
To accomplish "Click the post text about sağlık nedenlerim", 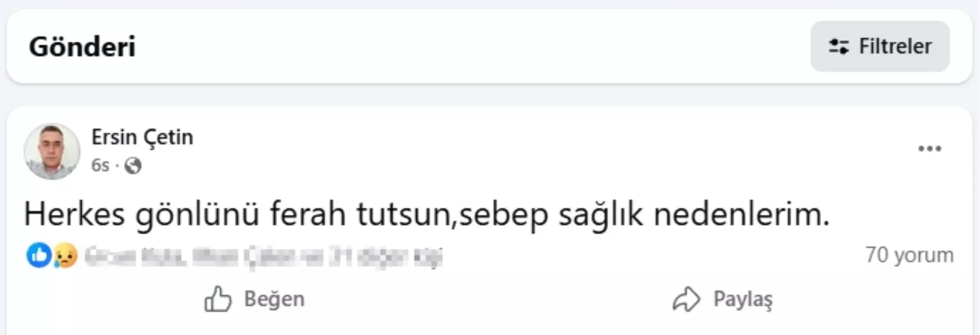I will point(427,214).
